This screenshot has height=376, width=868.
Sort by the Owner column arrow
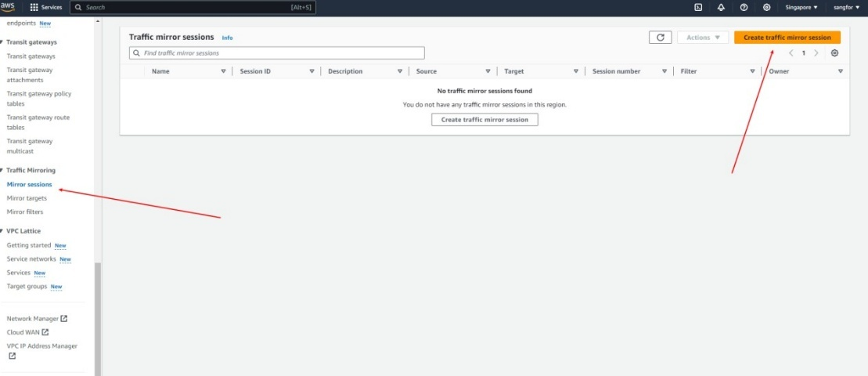click(x=841, y=71)
